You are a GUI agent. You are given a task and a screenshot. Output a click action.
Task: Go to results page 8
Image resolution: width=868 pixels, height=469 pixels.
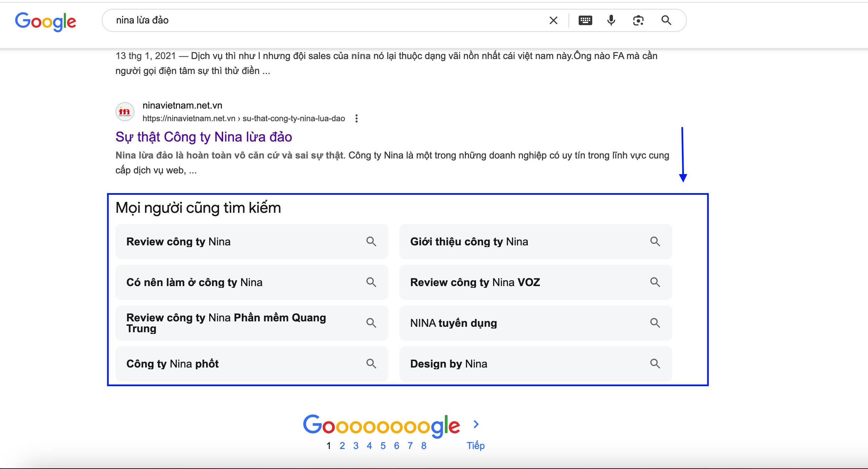point(424,446)
